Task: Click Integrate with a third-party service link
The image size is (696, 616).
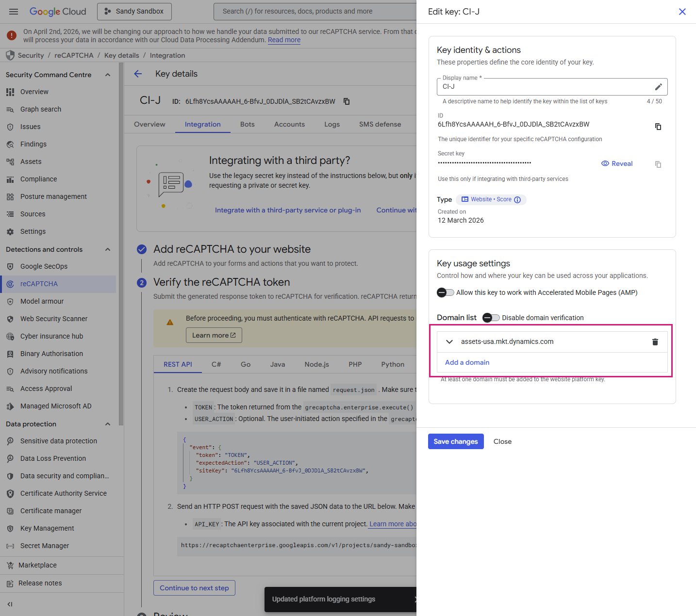Action: click(x=288, y=210)
